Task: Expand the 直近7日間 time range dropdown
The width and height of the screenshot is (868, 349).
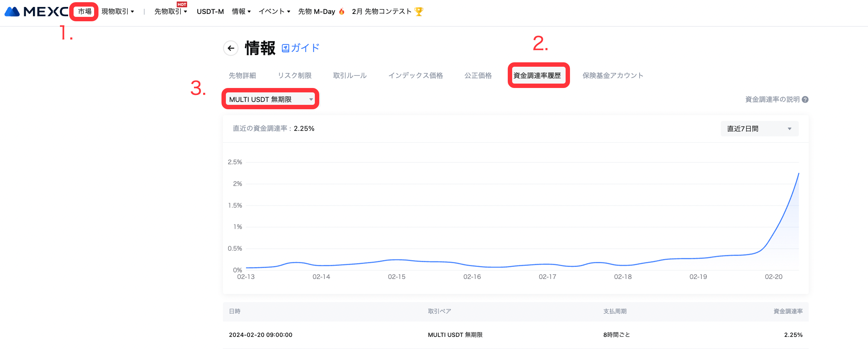Action: pyautogui.click(x=759, y=129)
